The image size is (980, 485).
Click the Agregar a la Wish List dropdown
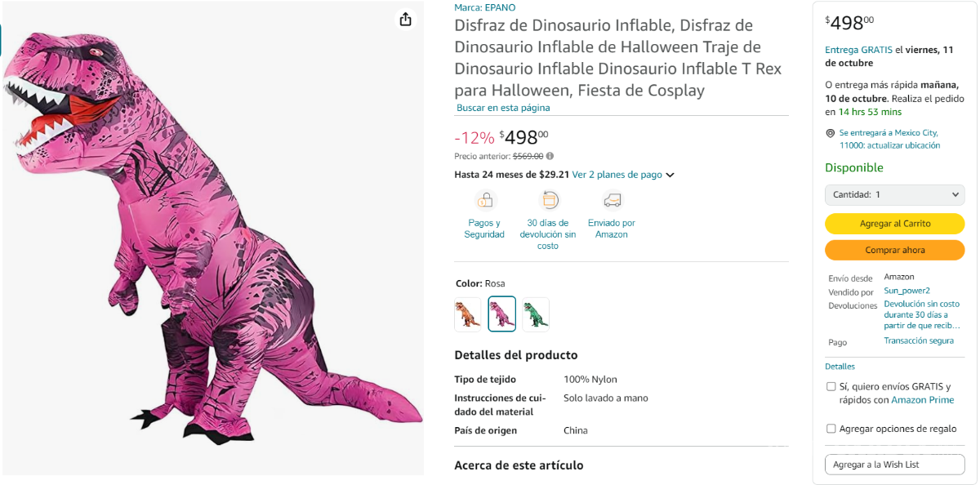[x=894, y=464]
